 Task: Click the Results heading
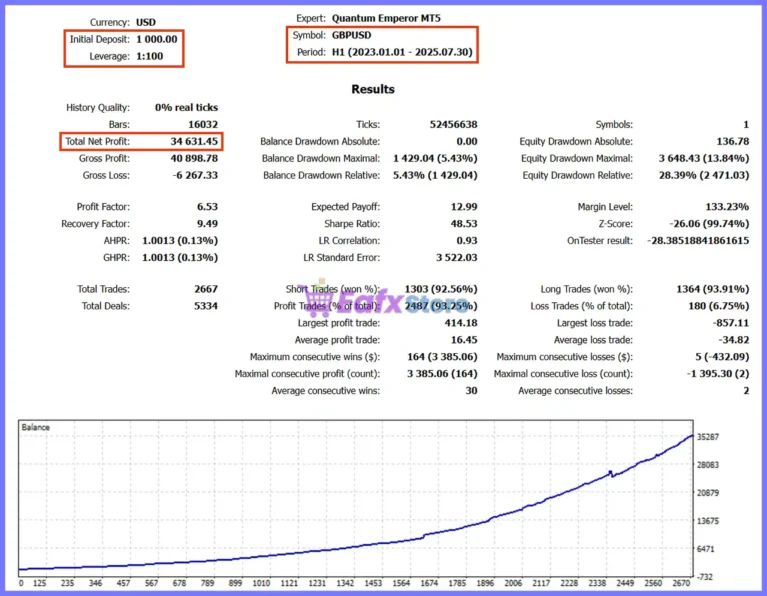pyautogui.click(x=373, y=89)
